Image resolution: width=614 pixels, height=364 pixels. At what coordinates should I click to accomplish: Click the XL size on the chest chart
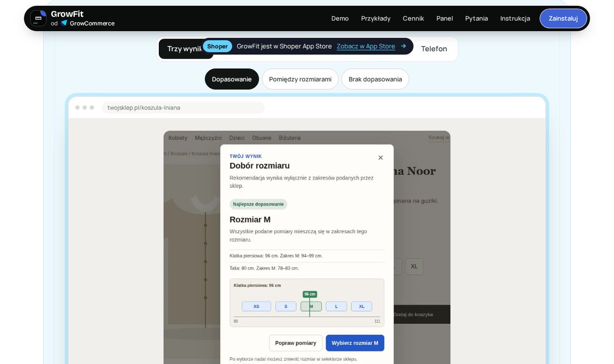(362, 306)
